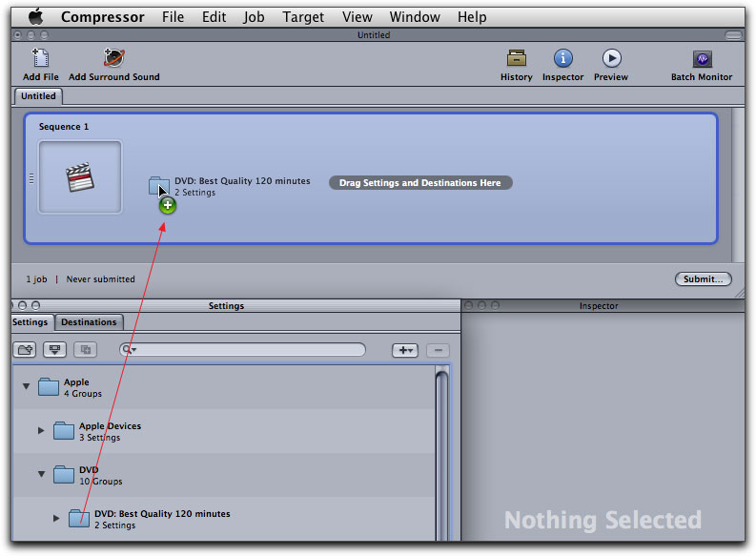Open the Target menu
The width and height of the screenshot is (756, 556).
[303, 17]
